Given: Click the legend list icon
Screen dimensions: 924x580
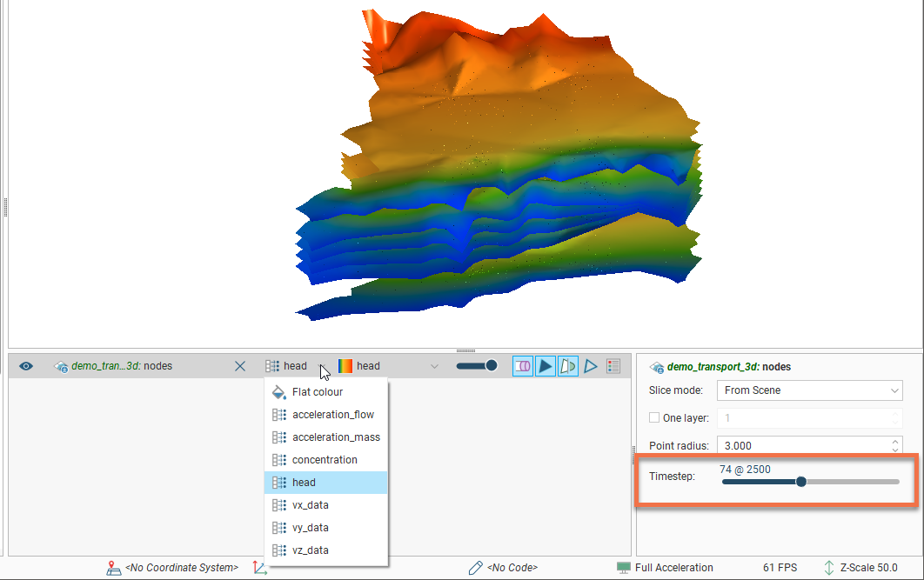Looking at the screenshot, I should [x=613, y=366].
